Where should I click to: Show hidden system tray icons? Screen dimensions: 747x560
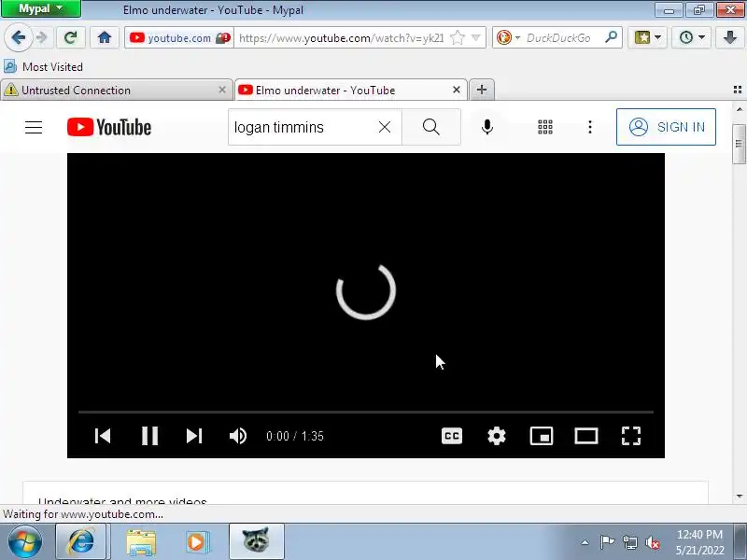click(x=585, y=542)
